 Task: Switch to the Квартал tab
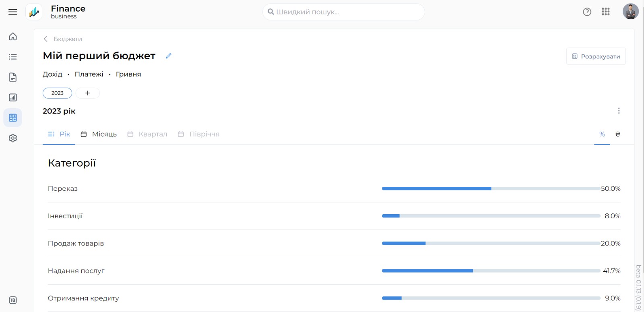(x=147, y=134)
